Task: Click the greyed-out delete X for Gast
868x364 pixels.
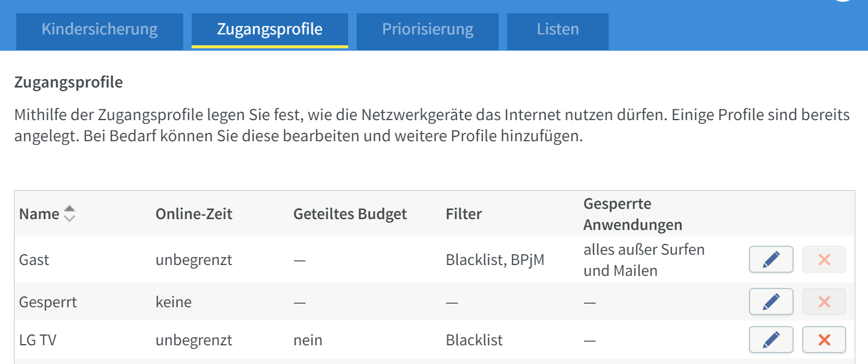Action: click(824, 260)
